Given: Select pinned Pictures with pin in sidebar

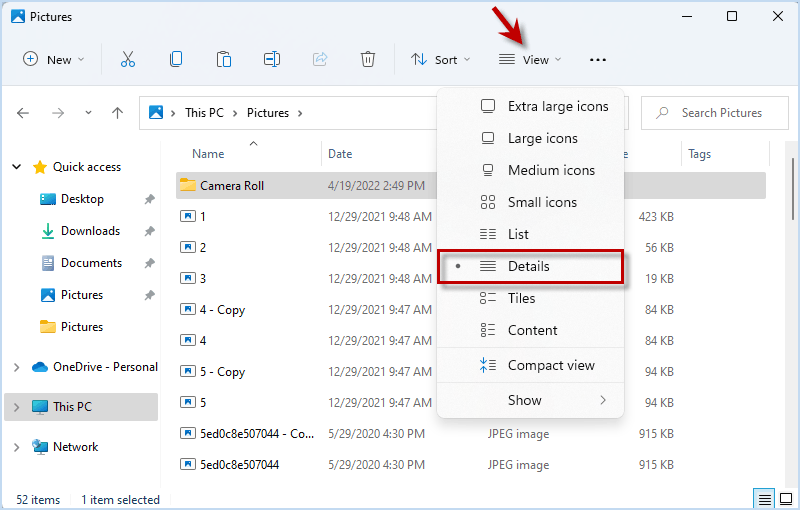Looking at the screenshot, I should click(x=82, y=295).
